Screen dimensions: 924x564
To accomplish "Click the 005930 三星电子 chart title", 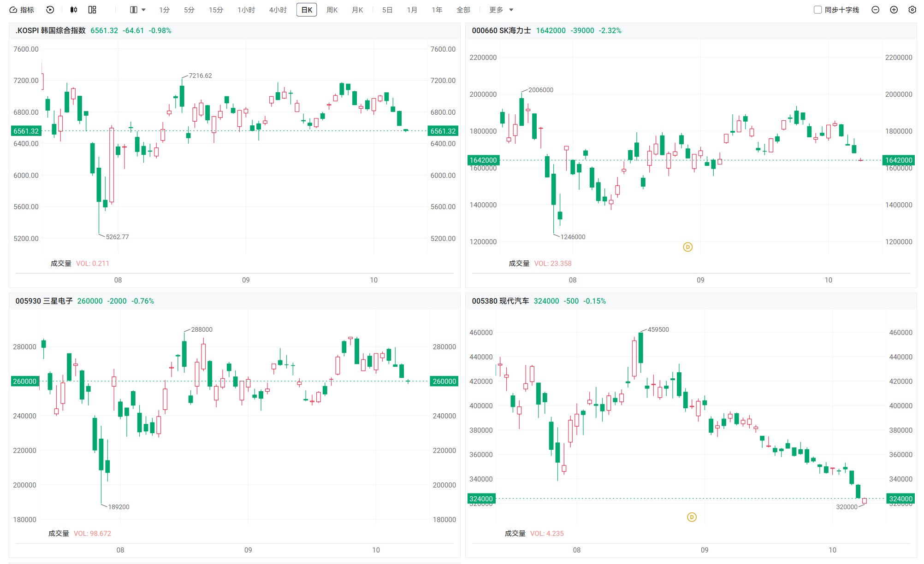I will (44, 301).
